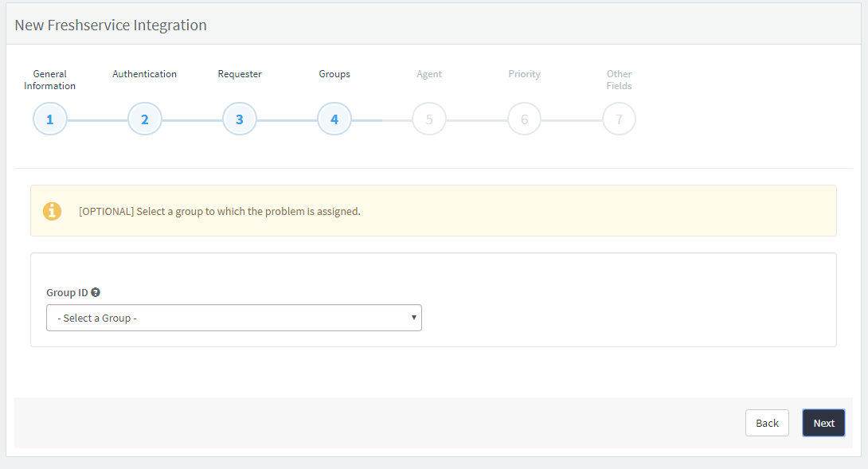Click the yellow info icon in the notice
868x469 pixels.
[x=52, y=211]
